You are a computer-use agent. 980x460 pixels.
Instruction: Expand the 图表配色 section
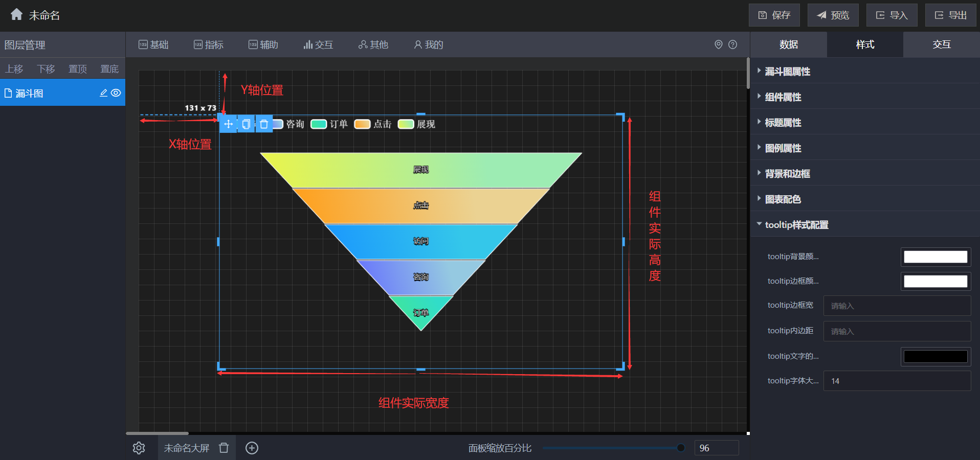click(783, 199)
